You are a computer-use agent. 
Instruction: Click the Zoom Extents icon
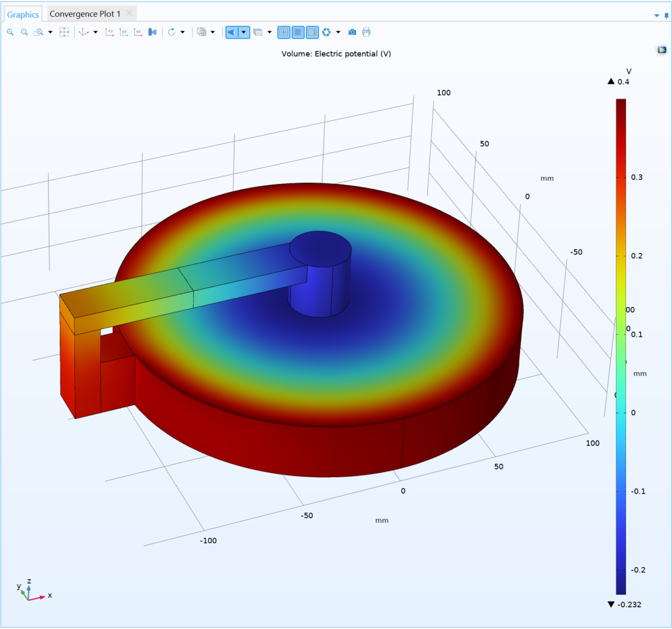coord(64,32)
